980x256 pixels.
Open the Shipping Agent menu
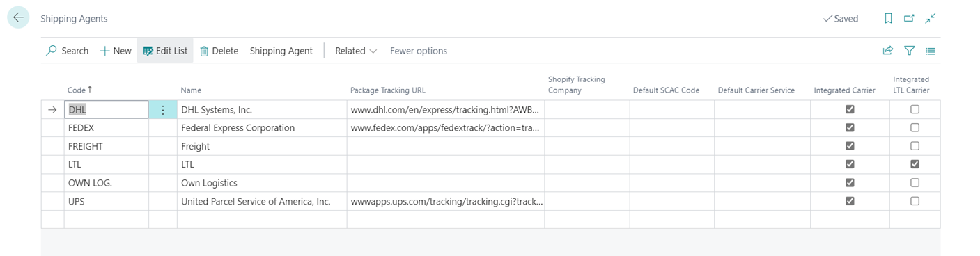(x=281, y=51)
